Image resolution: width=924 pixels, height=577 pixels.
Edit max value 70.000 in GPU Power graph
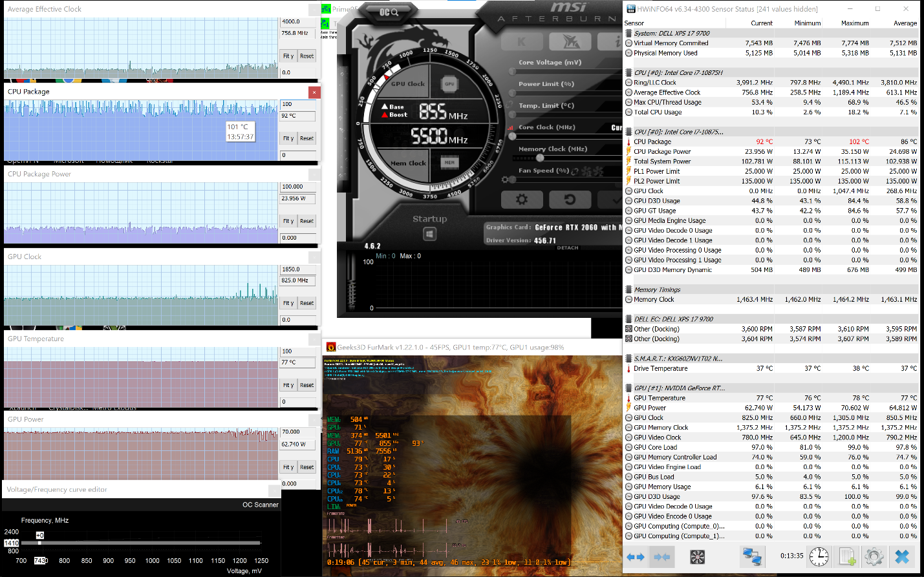click(x=298, y=432)
